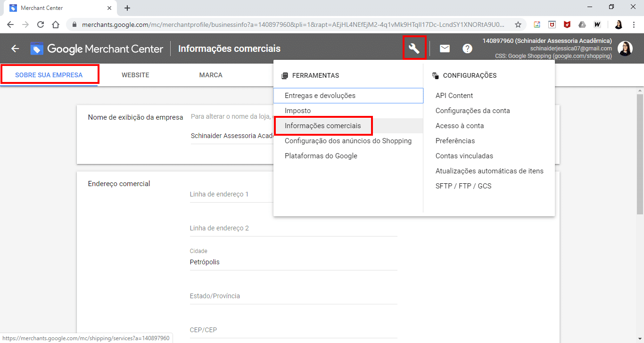Click the Linha de endereço 2 field
The height and width of the screenshot is (343, 644).
[x=293, y=228]
